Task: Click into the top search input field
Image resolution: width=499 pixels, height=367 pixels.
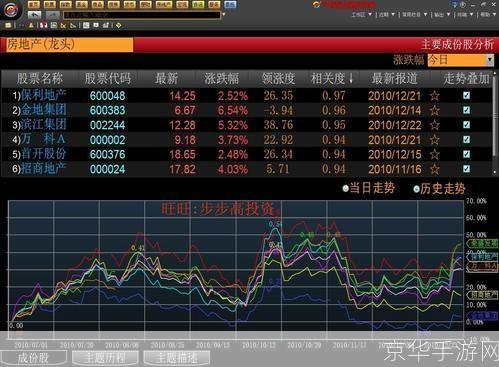Action: click(x=142, y=15)
